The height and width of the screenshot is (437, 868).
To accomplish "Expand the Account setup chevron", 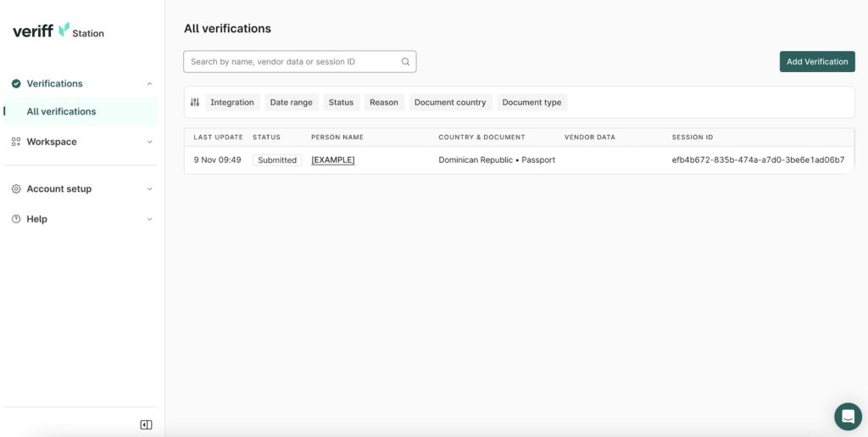I will pos(149,189).
